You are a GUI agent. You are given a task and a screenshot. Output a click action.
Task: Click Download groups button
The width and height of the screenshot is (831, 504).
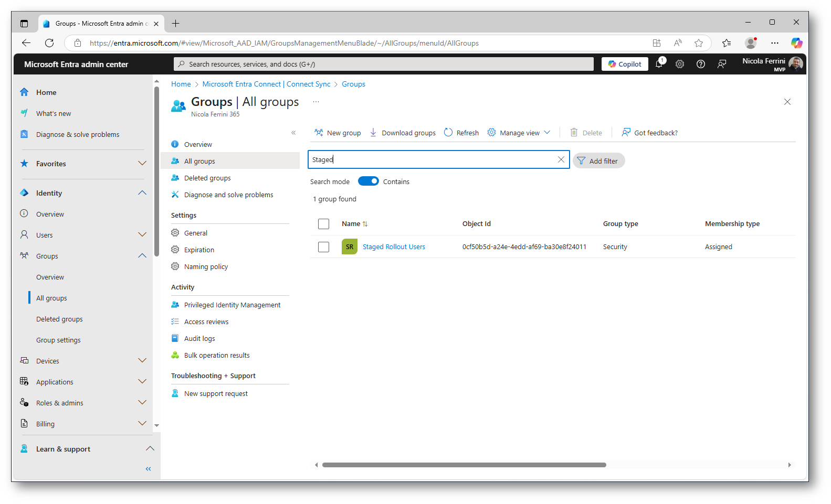click(x=403, y=133)
